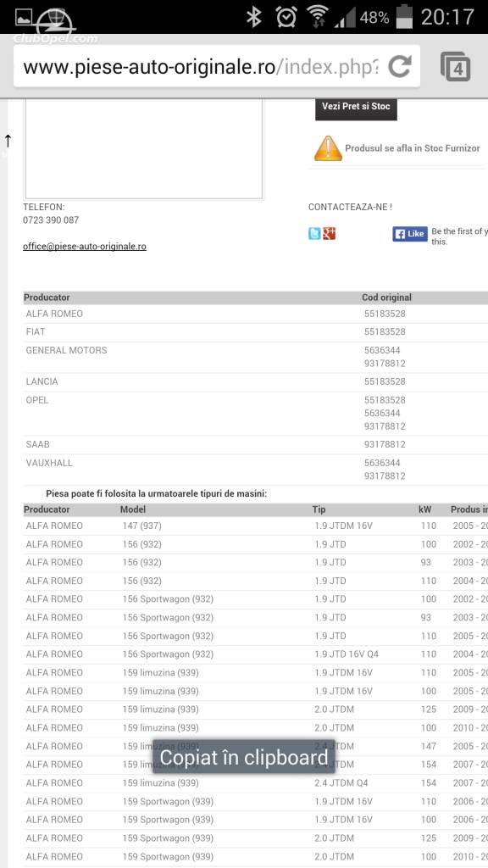Tap the browser reload icon
488x868 pixels.
[x=400, y=67]
